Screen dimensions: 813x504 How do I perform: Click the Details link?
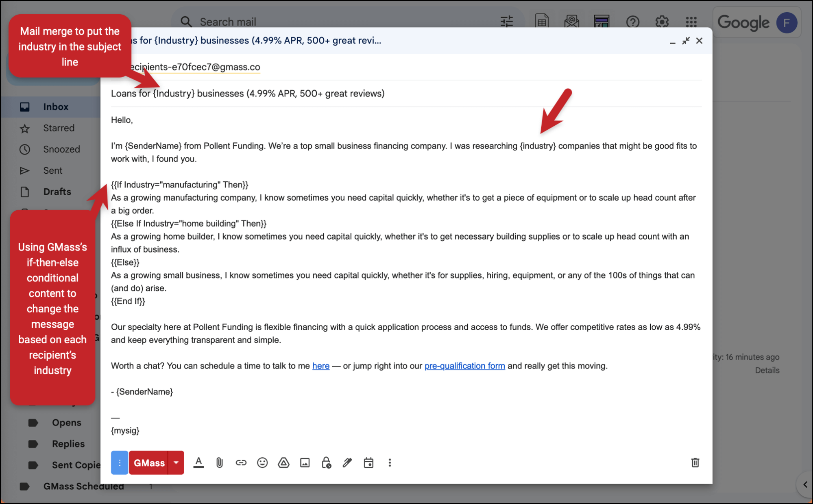[x=767, y=370]
